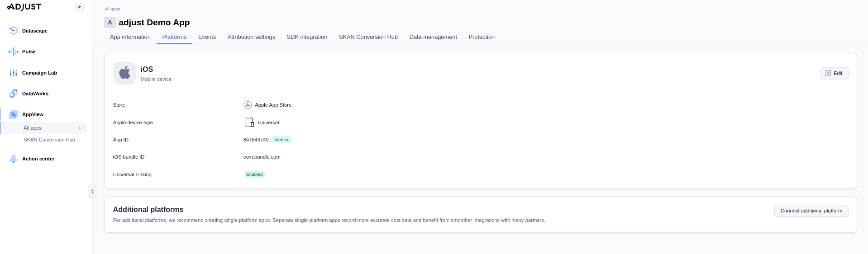Open the Data management tab
The height and width of the screenshot is (254, 868).
click(x=433, y=37)
